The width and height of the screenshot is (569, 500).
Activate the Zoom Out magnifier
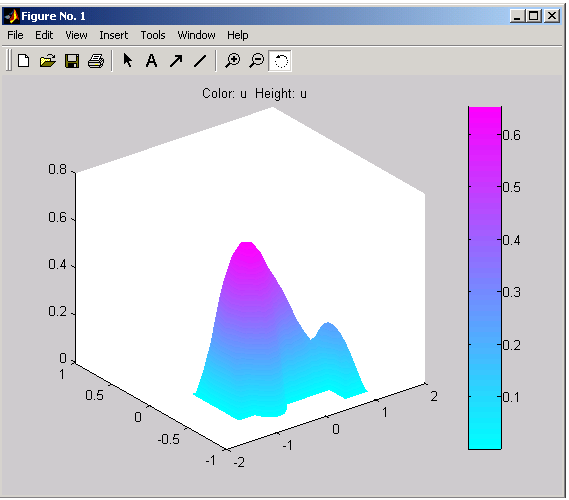coord(257,61)
